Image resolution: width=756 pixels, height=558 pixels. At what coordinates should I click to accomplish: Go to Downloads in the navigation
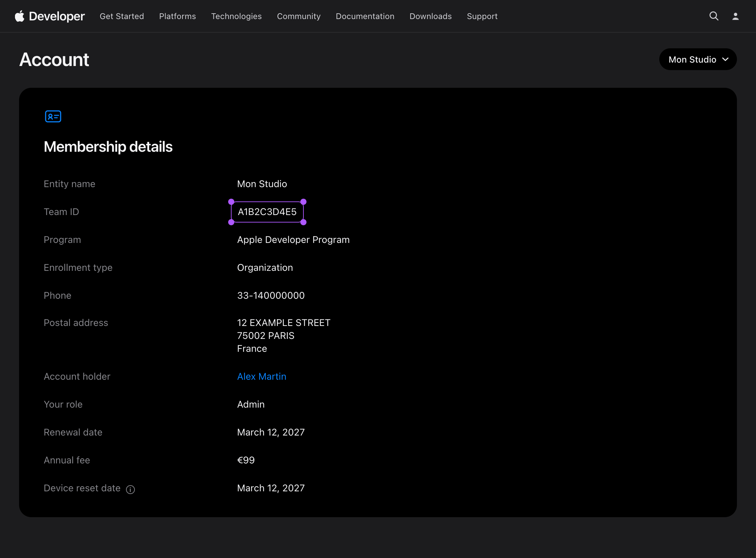430,16
